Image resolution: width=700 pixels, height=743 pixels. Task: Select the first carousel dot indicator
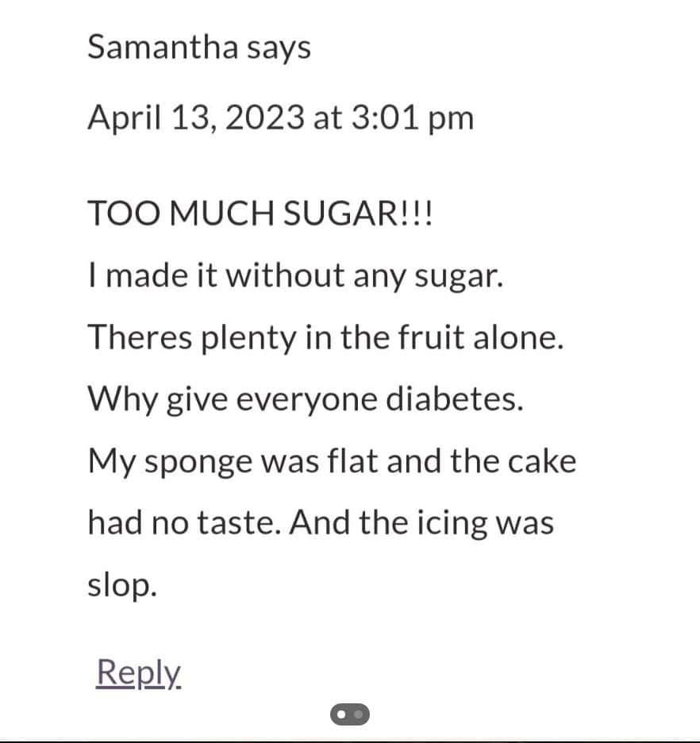coord(343,714)
